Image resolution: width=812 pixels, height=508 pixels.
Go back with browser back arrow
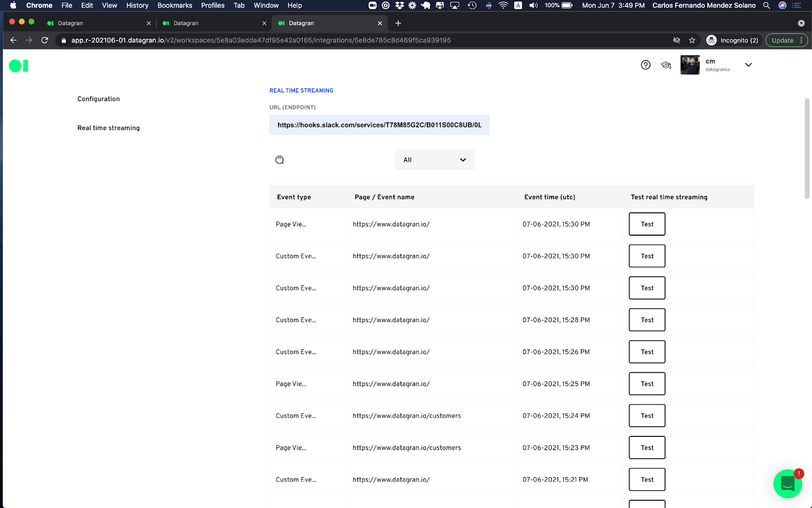pos(14,40)
